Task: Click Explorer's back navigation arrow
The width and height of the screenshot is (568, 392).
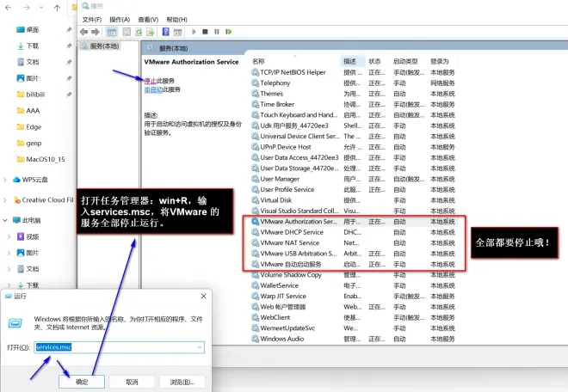Action: (x=9, y=7)
